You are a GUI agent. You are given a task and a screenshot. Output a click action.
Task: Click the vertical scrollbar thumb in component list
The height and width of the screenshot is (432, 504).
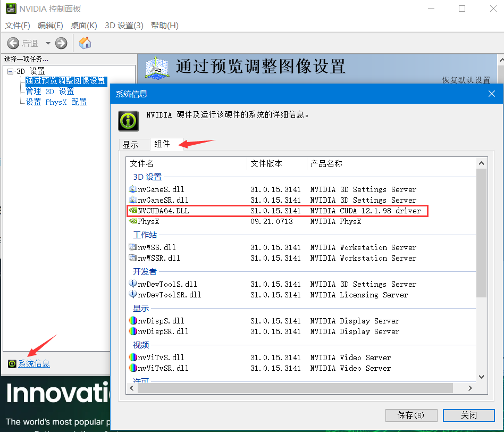click(x=481, y=233)
